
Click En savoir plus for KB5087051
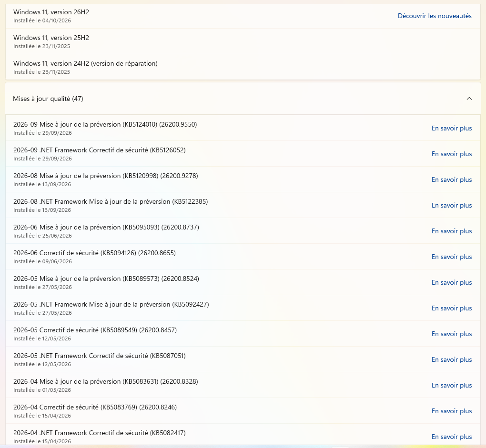[x=452, y=359]
